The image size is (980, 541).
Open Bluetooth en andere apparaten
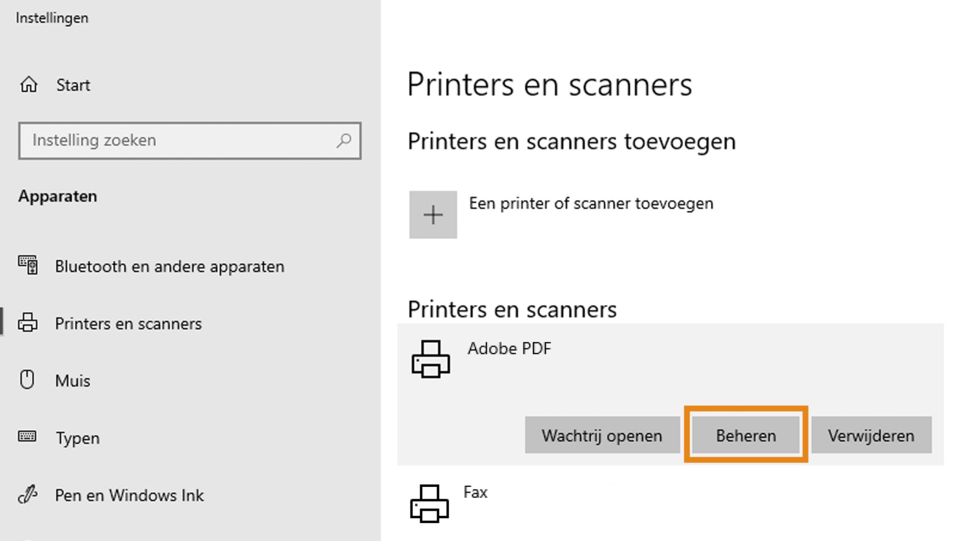point(169,266)
